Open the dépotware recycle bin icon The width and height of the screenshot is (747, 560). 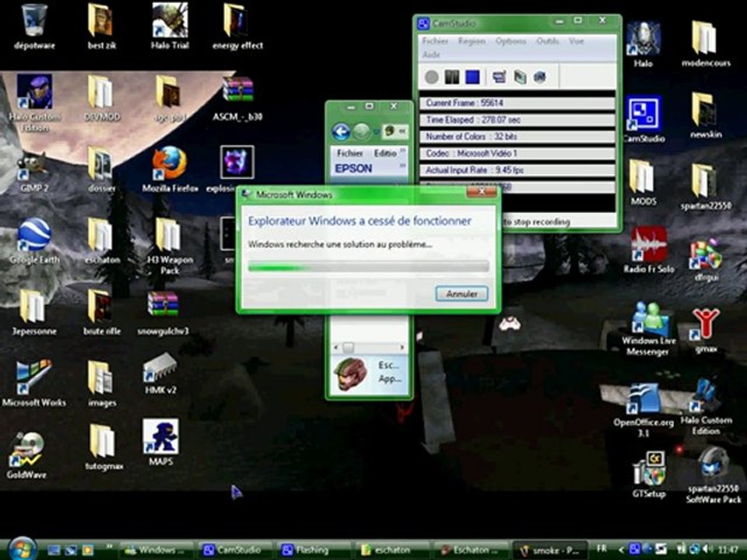(34, 26)
